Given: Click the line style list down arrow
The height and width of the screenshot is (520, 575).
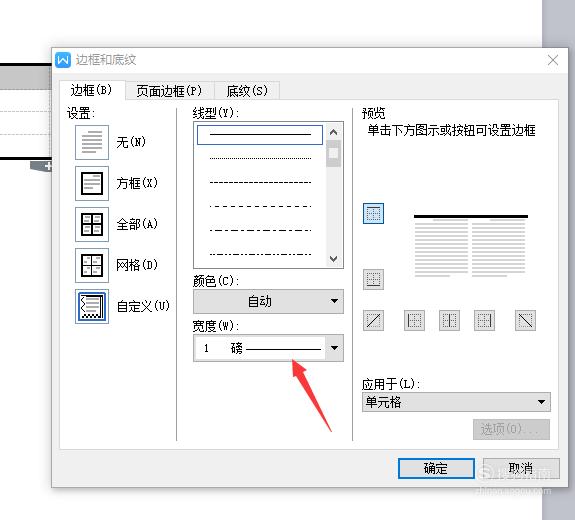Looking at the screenshot, I should click(x=333, y=259).
